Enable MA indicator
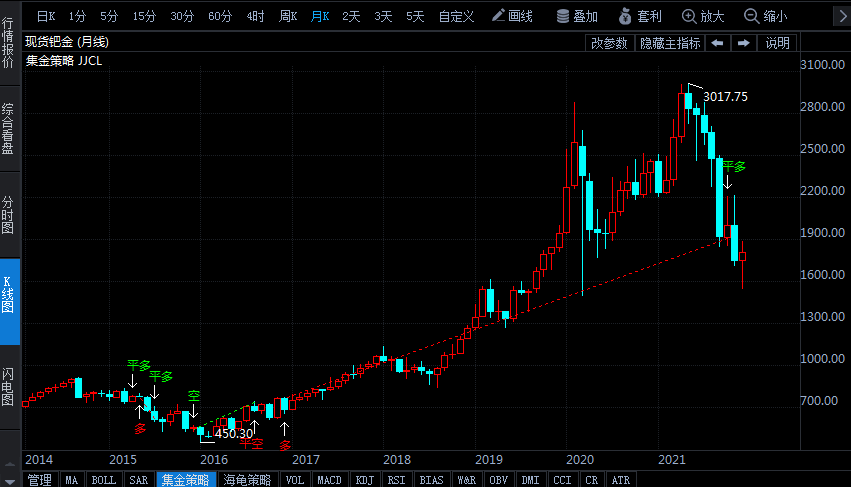This screenshot has width=851, height=487. tap(72, 480)
